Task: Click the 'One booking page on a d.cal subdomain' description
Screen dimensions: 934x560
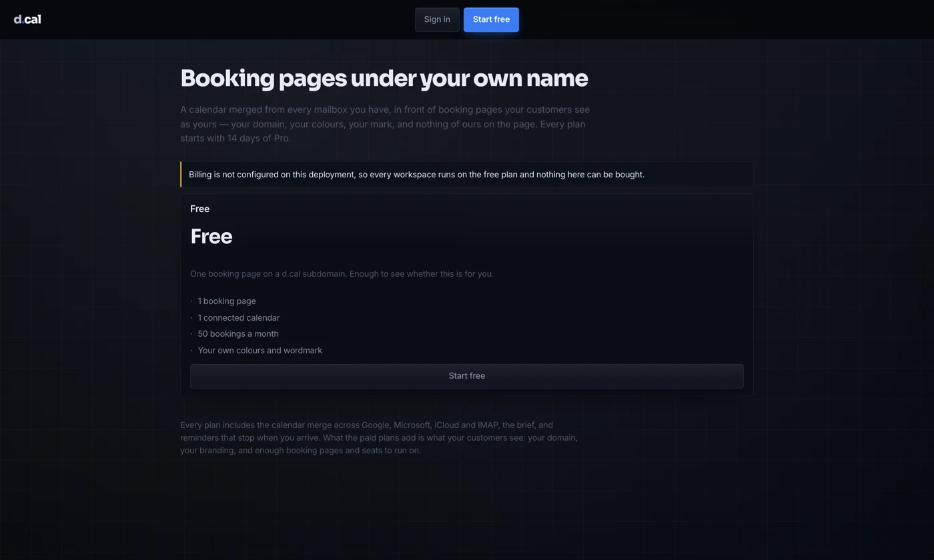Action: point(342,274)
